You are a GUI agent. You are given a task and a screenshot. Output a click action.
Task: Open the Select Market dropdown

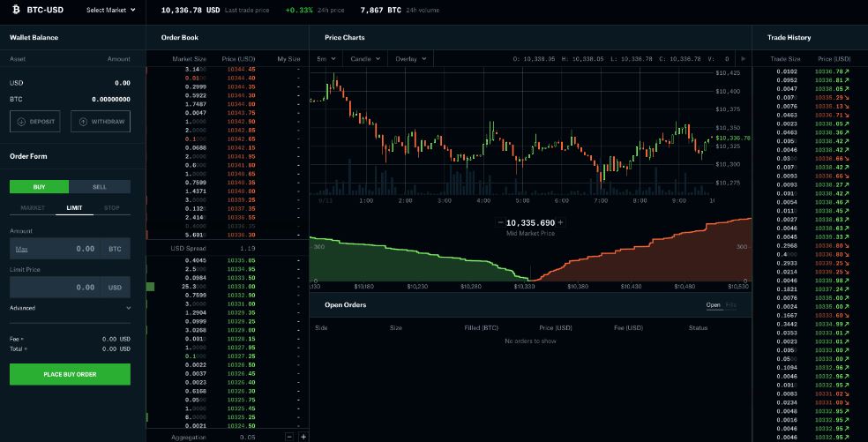pyautogui.click(x=111, y=10)
